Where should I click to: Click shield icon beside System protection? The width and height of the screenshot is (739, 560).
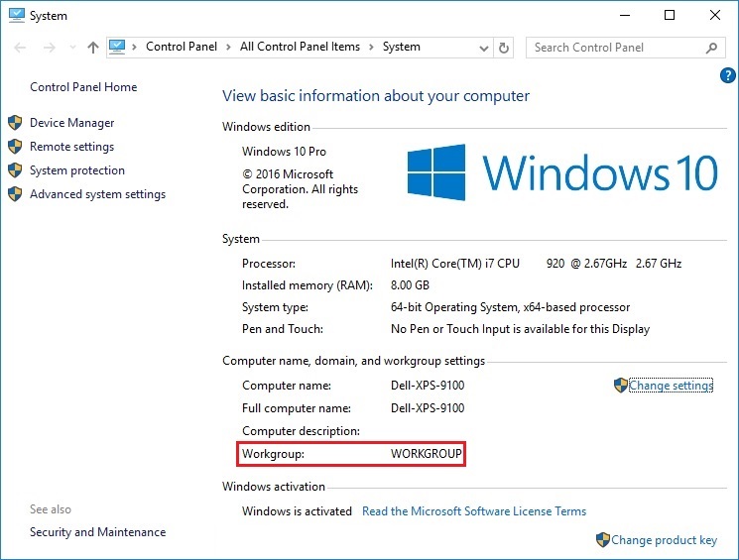pyautogui.click(x=15, y=170)
